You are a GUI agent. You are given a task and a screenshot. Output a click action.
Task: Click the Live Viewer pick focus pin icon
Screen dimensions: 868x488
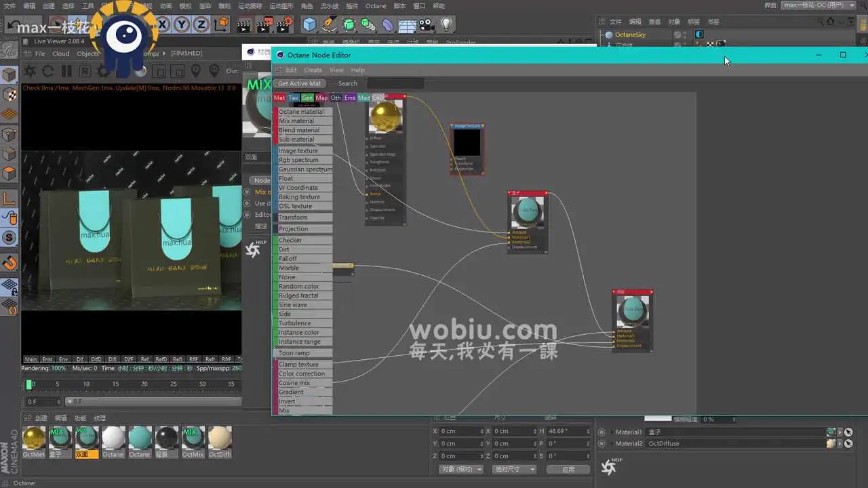pos(196,70)
